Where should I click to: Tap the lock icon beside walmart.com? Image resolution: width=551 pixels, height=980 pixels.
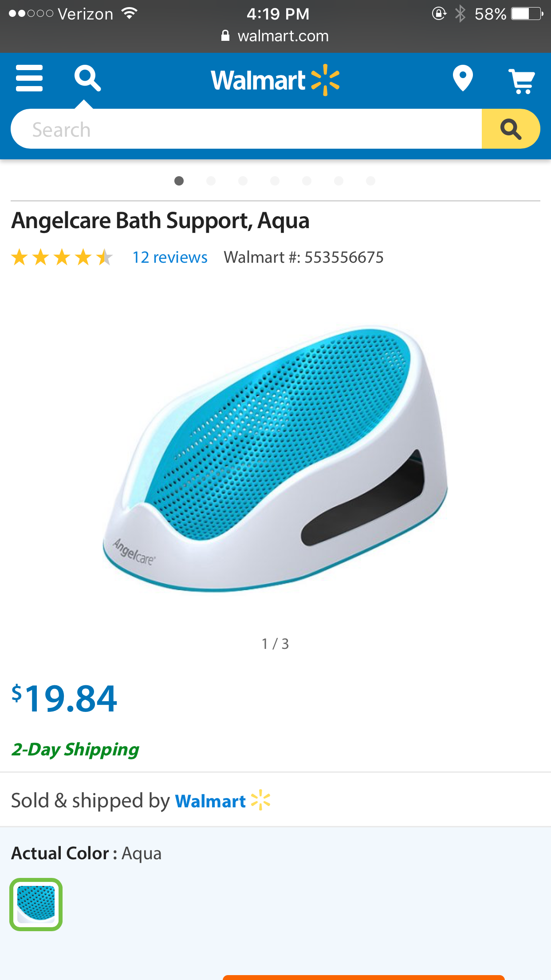[x=225, y=36]
